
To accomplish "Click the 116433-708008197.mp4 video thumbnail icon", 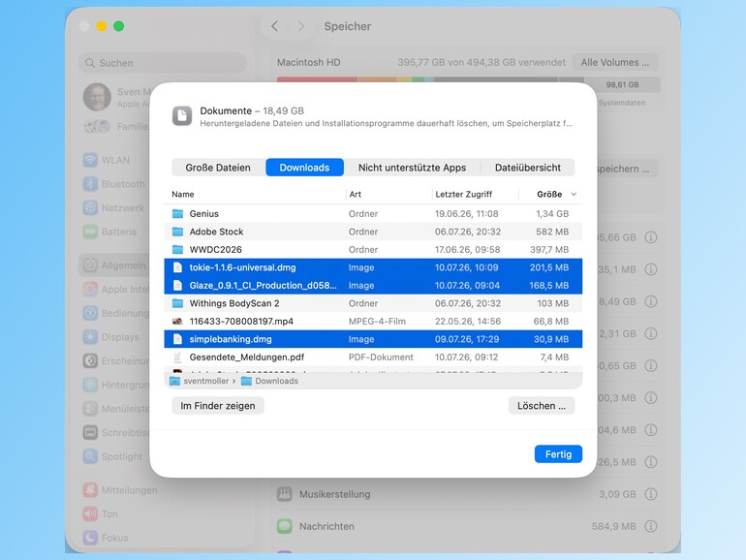I will (x=177, y=321).
